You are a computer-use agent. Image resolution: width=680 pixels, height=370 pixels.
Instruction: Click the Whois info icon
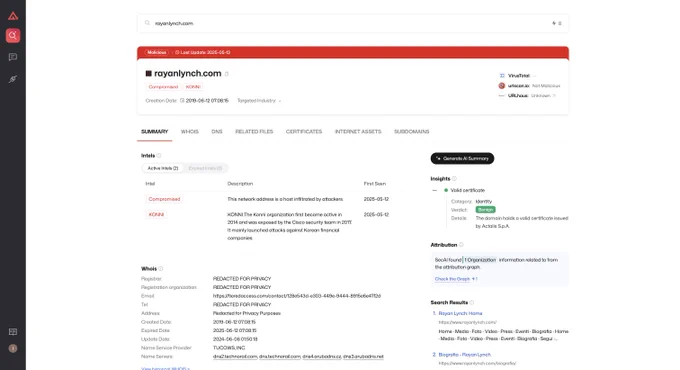161,268
